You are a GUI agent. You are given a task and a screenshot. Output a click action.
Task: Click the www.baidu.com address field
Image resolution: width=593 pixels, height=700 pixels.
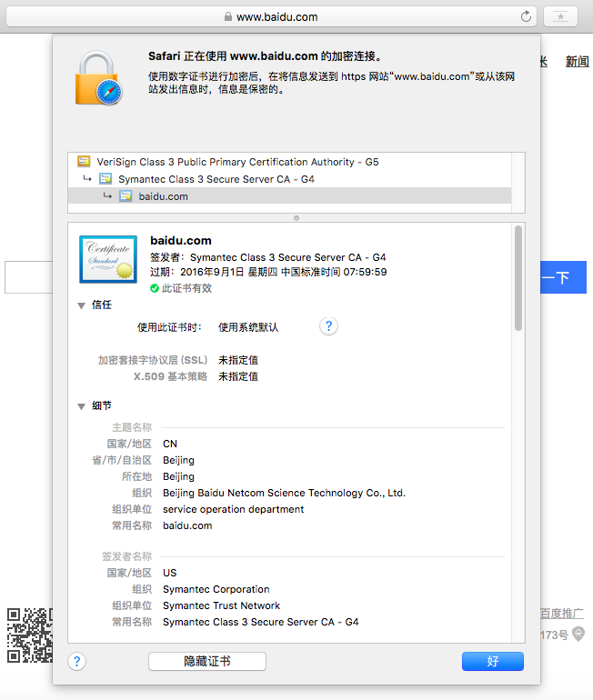[x=271, y=17]
